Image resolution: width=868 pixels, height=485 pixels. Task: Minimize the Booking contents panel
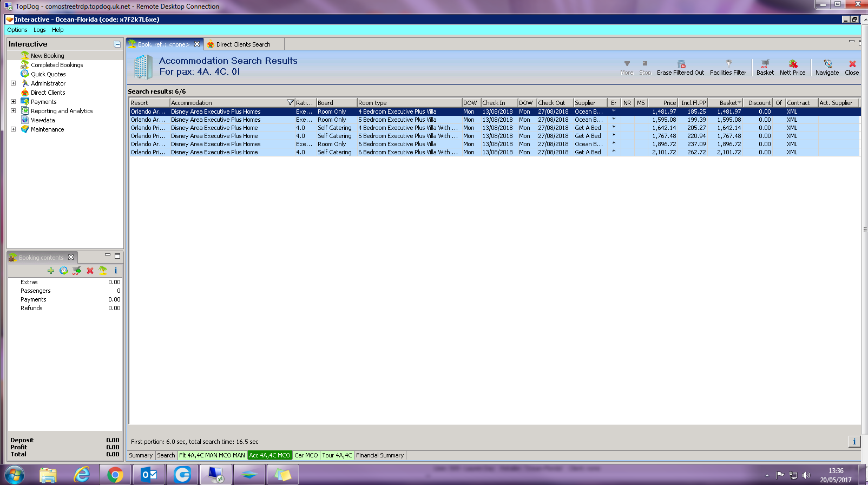(x=108, y=255)
